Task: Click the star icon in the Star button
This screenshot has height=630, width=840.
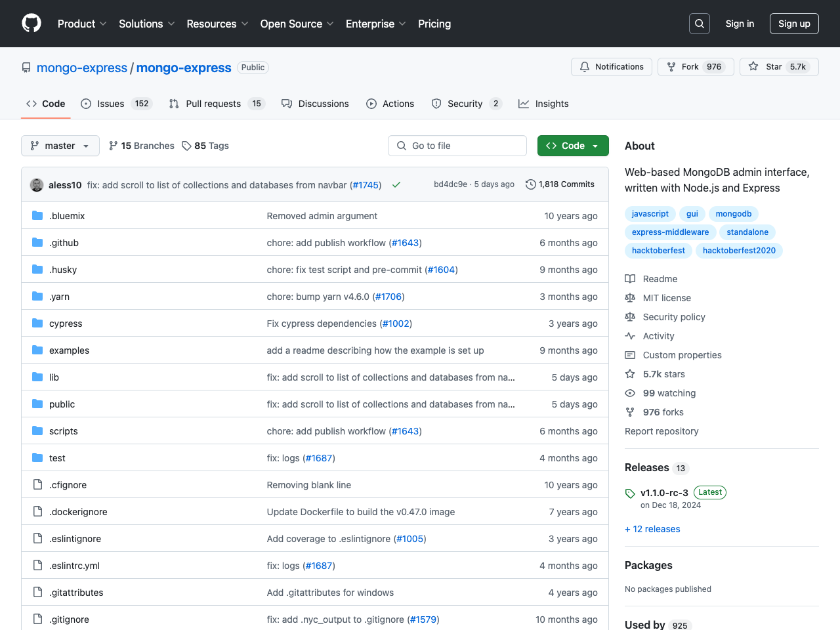Action: click(753, 67)
